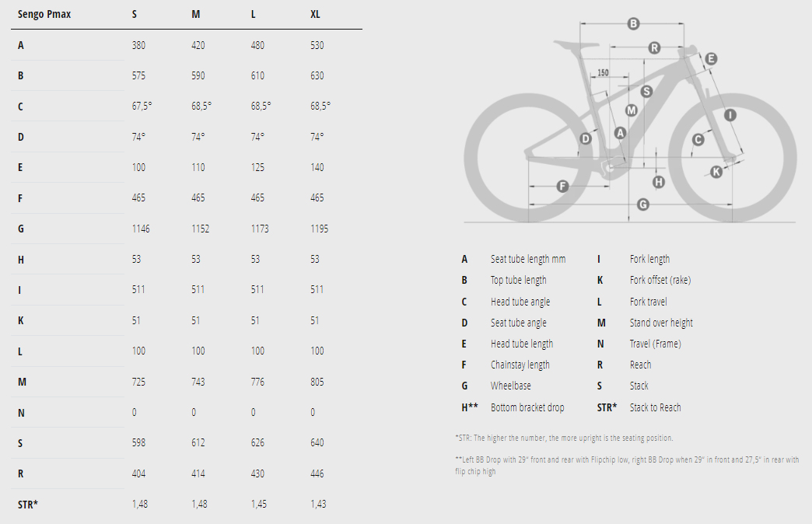Click the STR* row label in table
Viewport: 812px width, 524px height.
click(x=28, y=504)
